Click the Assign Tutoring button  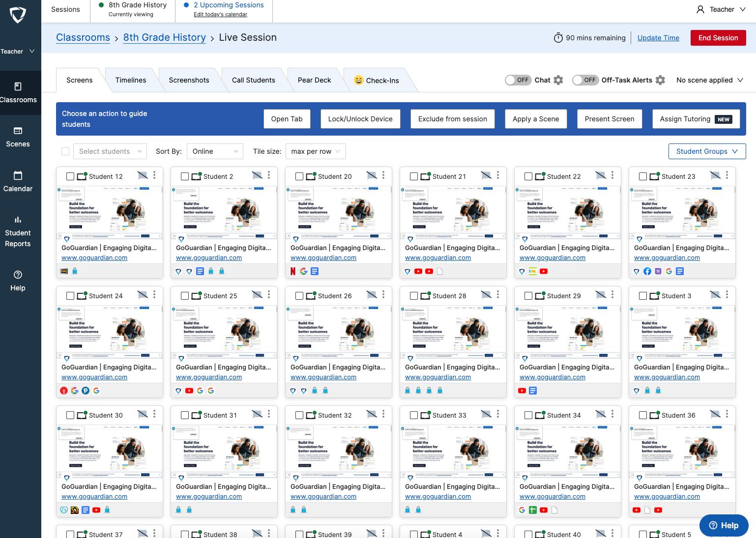click(696, 119)
